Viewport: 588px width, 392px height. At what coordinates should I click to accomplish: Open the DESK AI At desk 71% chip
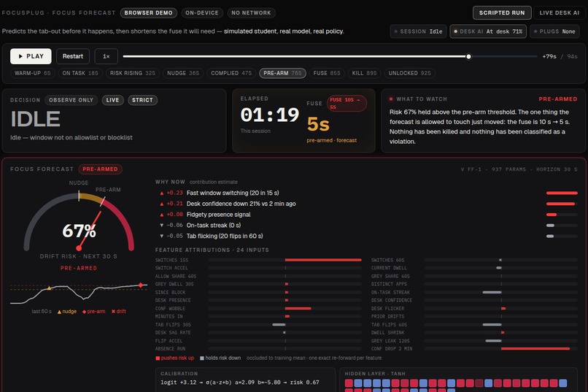pos(488,31)
